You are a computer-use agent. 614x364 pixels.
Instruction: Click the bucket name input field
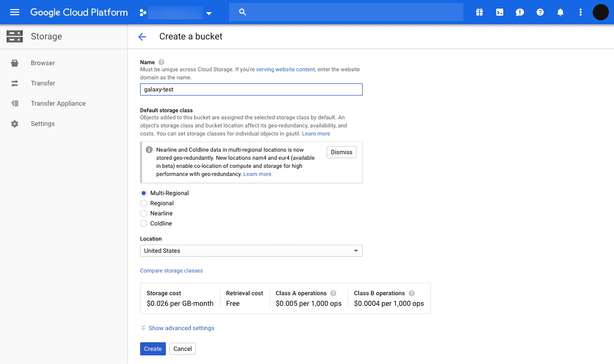click(x=251, y=89)
